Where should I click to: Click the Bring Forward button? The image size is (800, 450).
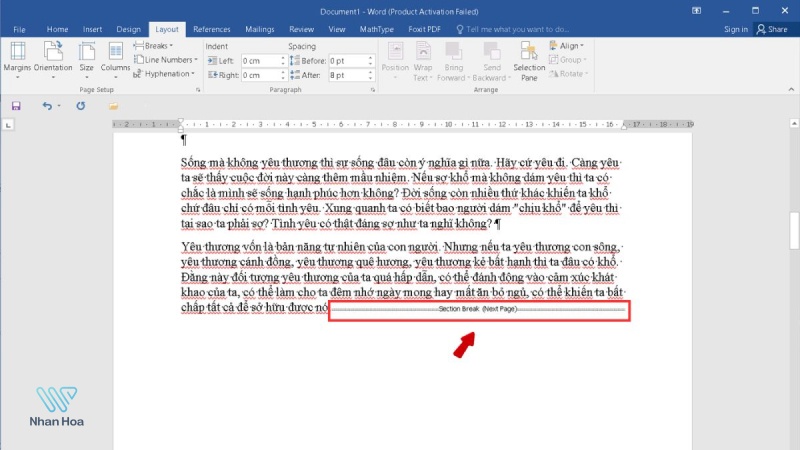453,61
